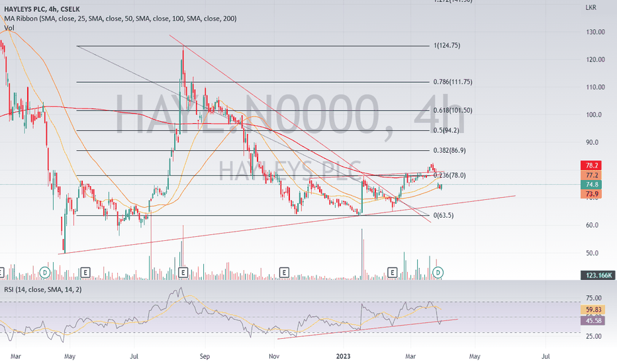The width and height of the screenshot is (617, 364).
Task: Click the Sep label on the time axis
Action: [x=205, y=357]
